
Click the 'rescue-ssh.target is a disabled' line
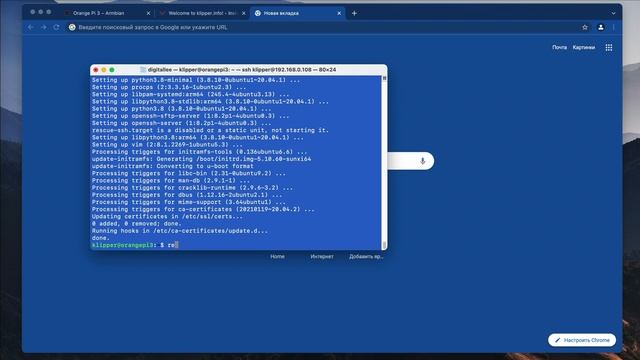(x=210, y=130)
